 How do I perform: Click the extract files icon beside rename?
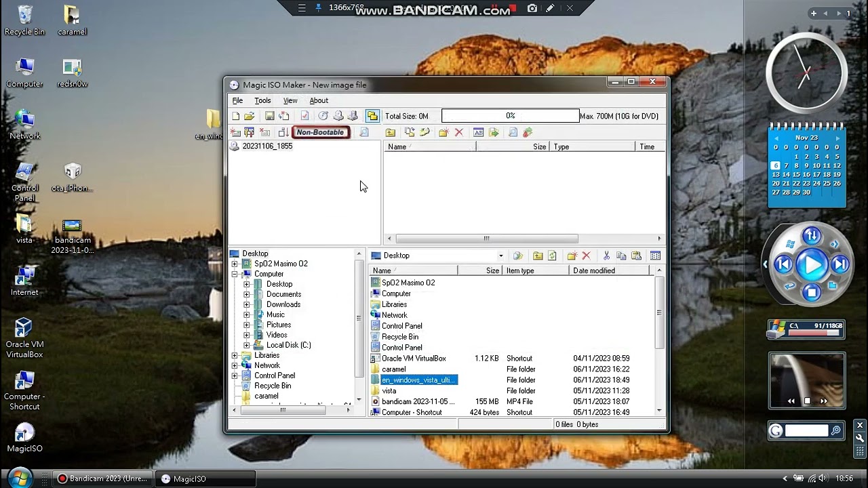493,132
